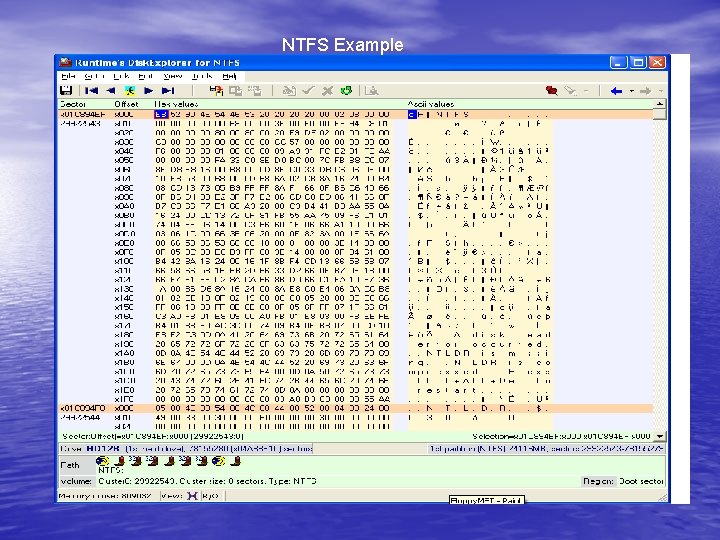This screenshot has width=720, height=540.
Task: Open the Edit menu
Action: point(146,76)
